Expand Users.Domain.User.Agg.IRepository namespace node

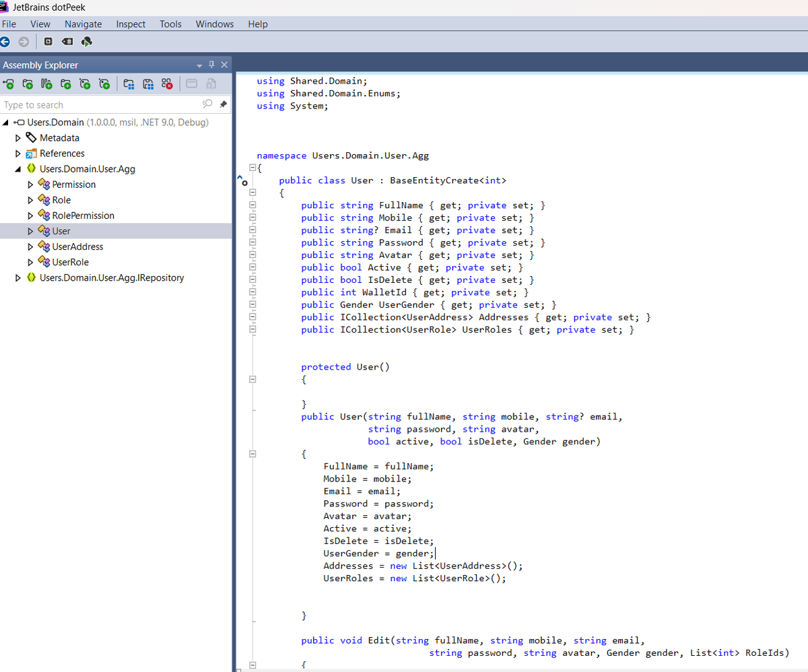click(x=18, y=277)
